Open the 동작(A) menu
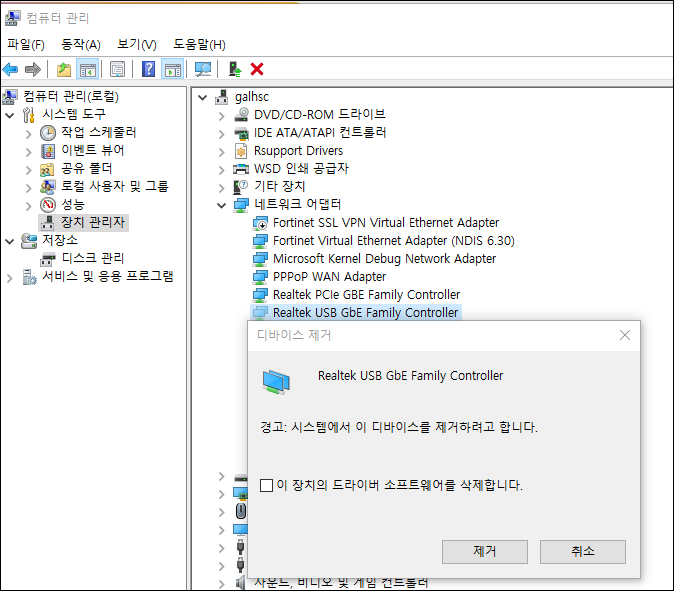This screenshot has height=591, width=674. point(81,44)
